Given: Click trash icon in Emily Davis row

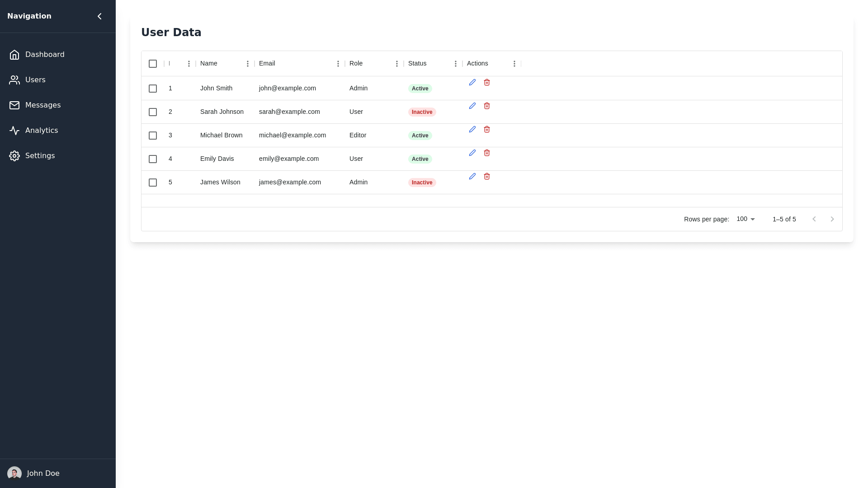Looking at the screenshot, I should point(487,153).
